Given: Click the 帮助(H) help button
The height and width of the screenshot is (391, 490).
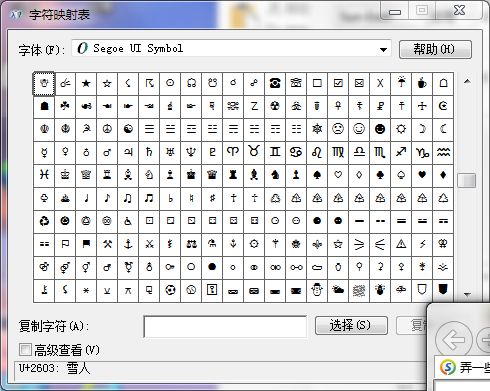Looking at the screenshot, I should click(x=435, y=49).
